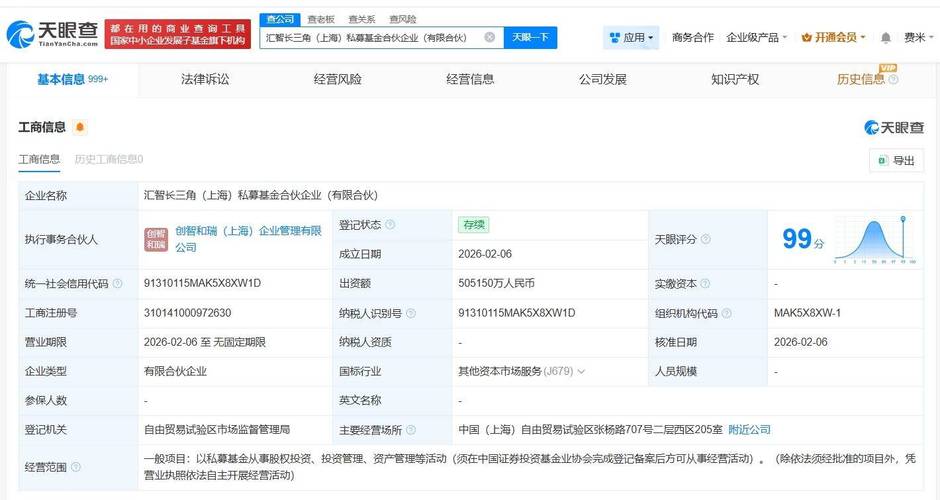The image size is (940, 500).
Task: Open the 知识产权 tab
Action: coord(735,80)
